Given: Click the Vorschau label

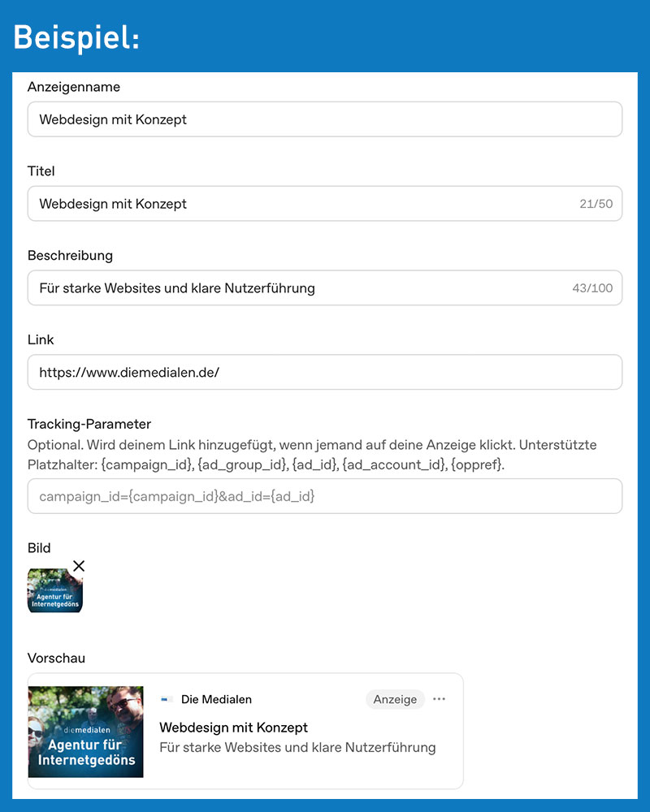Looking at the screenshot, I should tap(56, 659).
